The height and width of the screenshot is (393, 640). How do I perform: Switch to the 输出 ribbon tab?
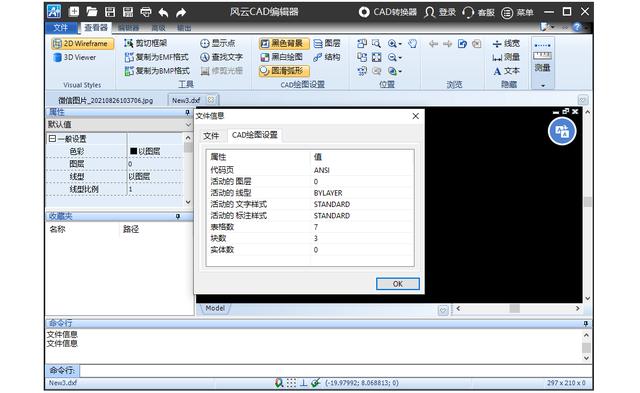(184, 28)
